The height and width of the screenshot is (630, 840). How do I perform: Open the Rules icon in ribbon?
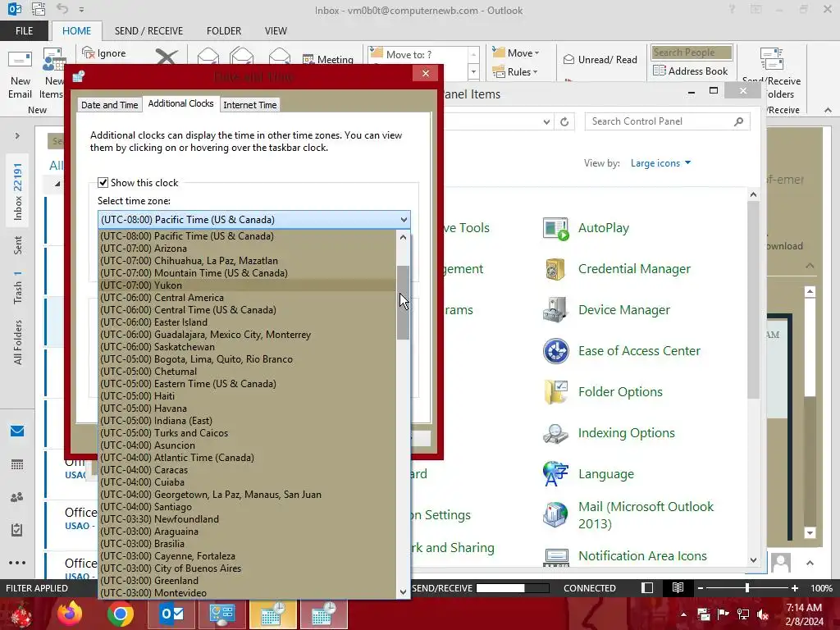click(499, 71)
